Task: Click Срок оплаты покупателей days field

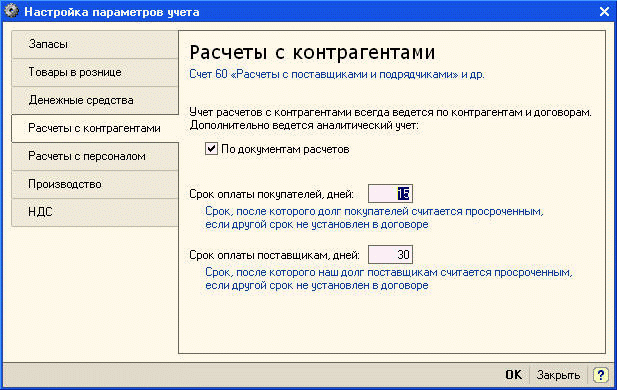Action: click(x=390, y=194)
